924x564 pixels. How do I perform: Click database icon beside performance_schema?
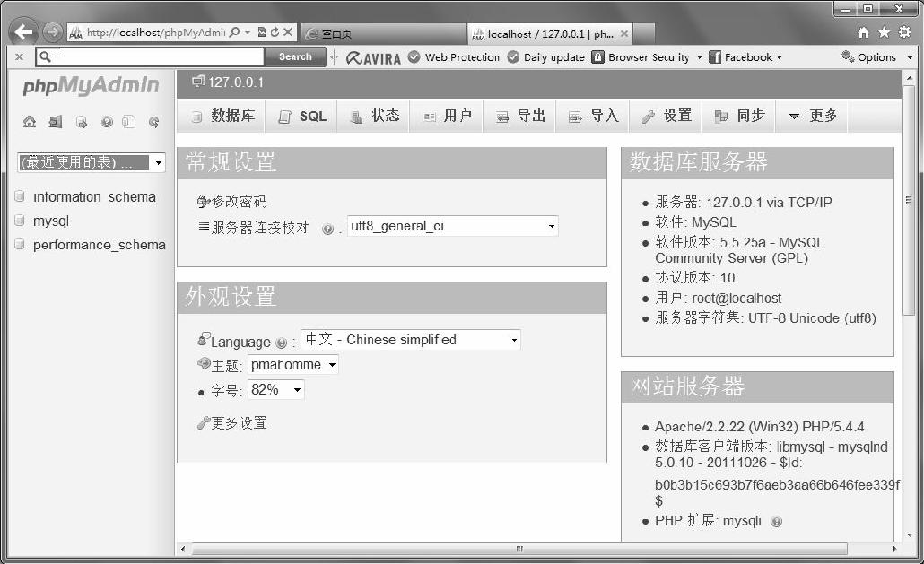point(20,244)
